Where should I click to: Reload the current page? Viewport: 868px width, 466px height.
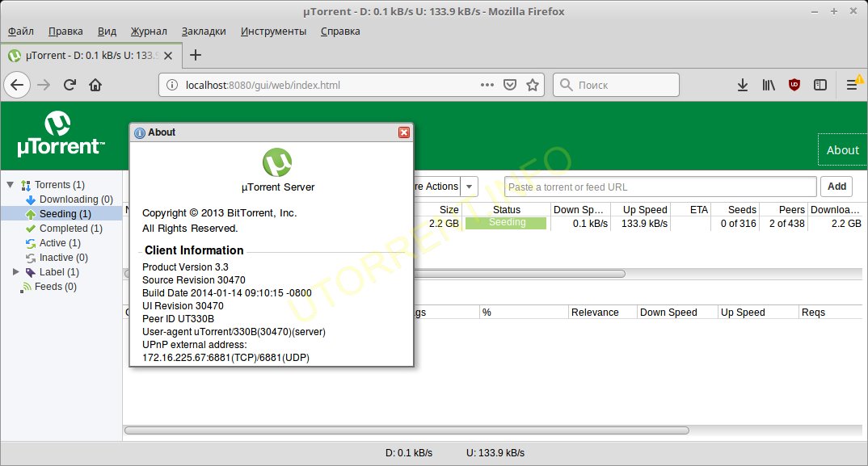tap(70, 86)
